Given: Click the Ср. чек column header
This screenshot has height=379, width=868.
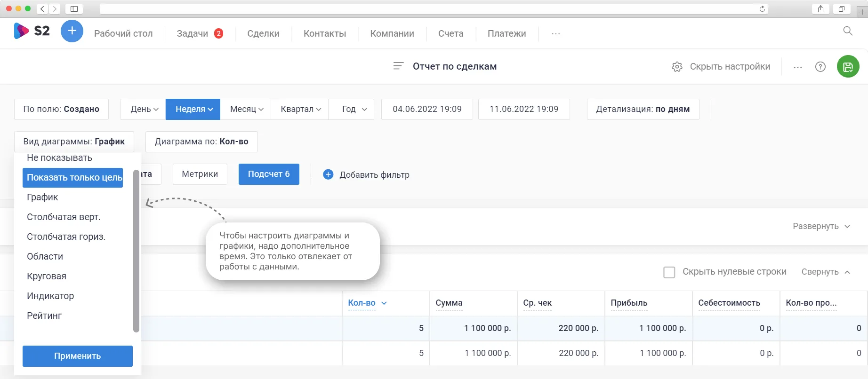Looking at the screenshot, I should (538, 303).
